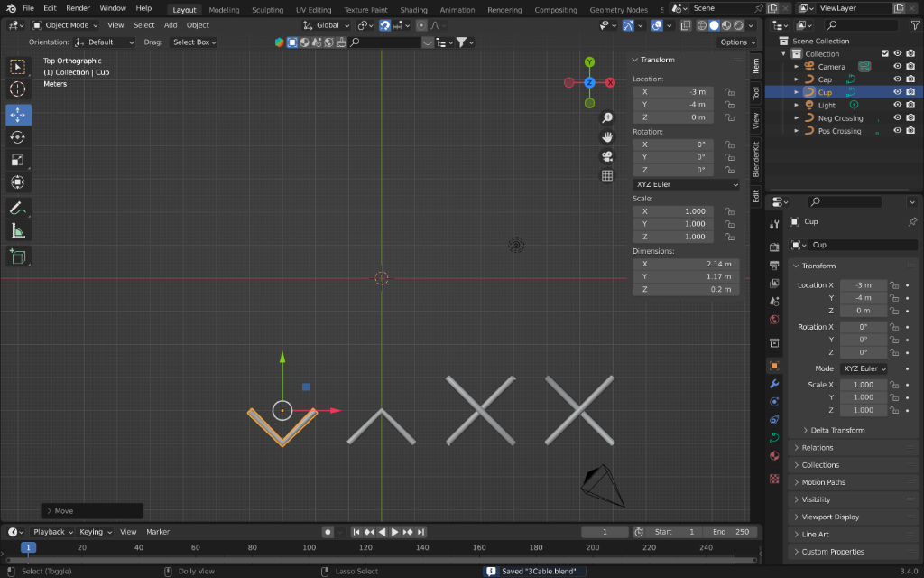Toggle camera view with the camera icon

tap(607, 156)
